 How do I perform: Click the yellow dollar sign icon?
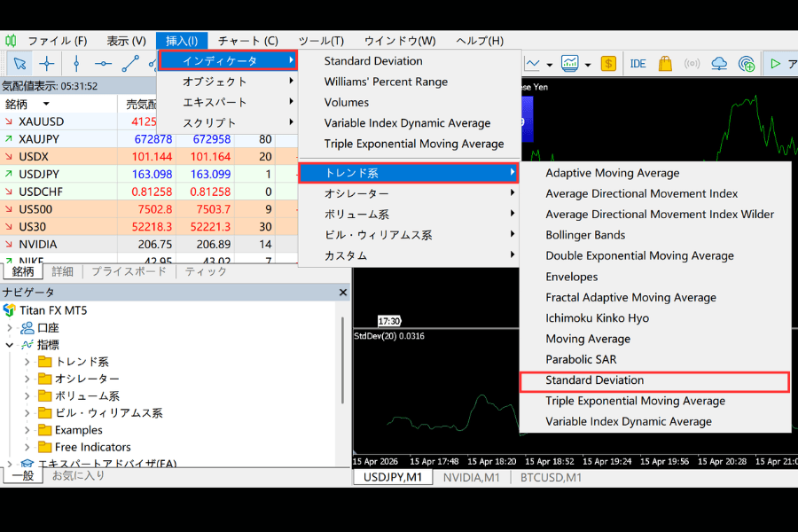[608, 64]
